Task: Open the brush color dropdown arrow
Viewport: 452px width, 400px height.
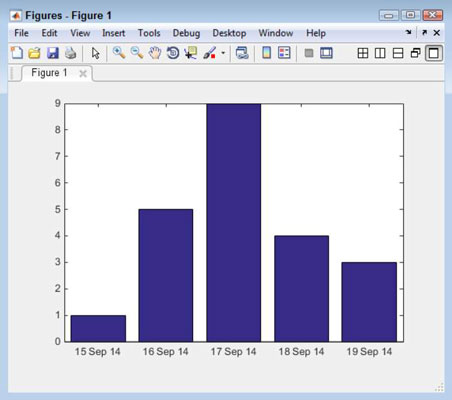Action: pyautogui.click(x=223, y=53)
